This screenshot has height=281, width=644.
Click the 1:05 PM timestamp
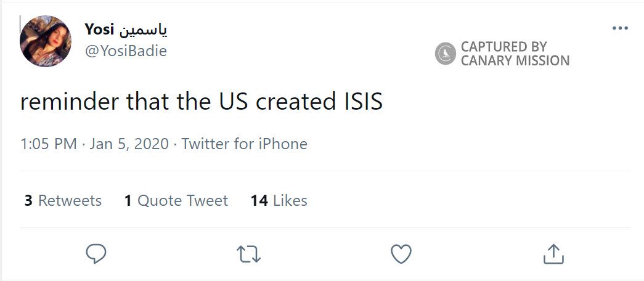click(49, 144)
